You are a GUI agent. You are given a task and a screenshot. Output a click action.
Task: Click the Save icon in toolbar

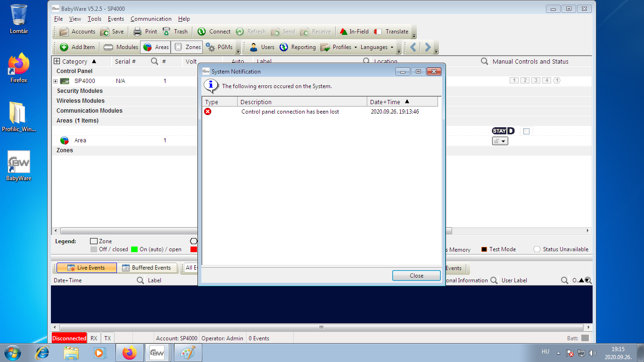pos(105,32)
